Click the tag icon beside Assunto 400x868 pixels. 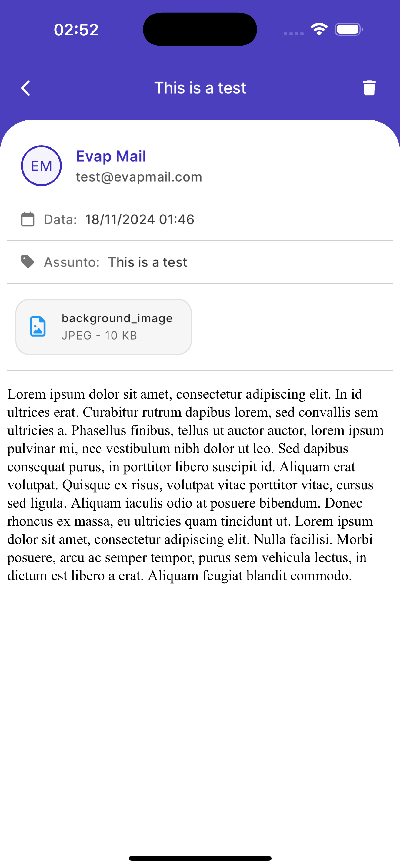pyautogui.click(x=28, y=261)
